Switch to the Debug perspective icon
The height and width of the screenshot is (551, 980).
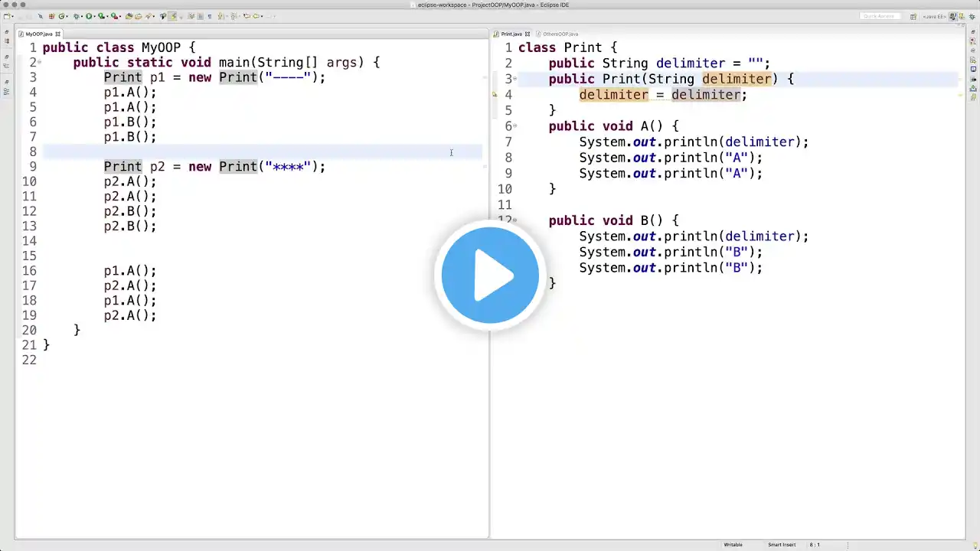coord(972,16)
